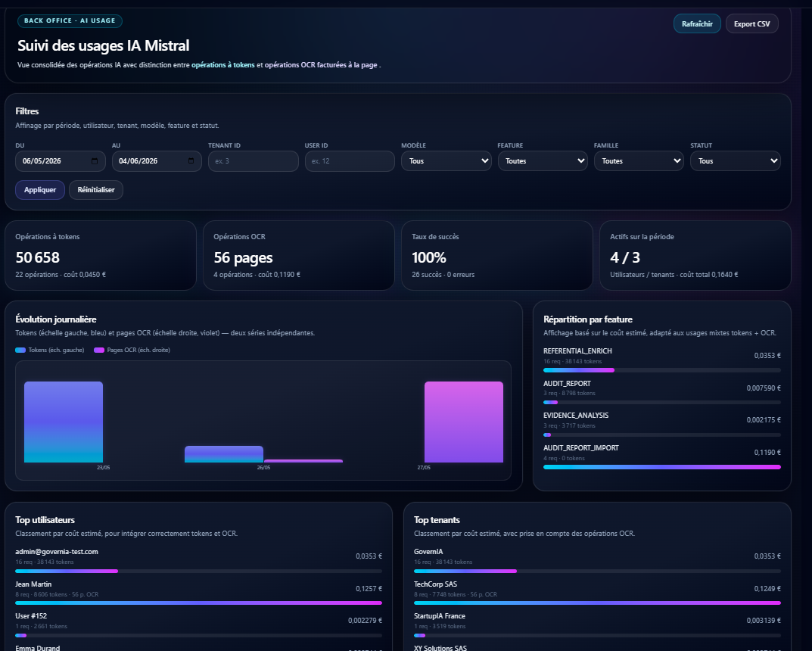Click the 'opérations à tokens' highlighted text
This screenshot has width=812, height=651.
[223, 65]
